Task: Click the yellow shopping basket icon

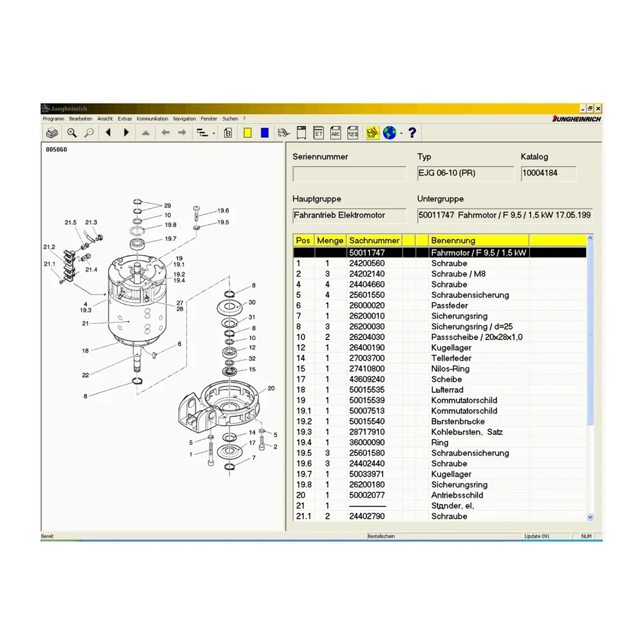Action: point(371,133)
